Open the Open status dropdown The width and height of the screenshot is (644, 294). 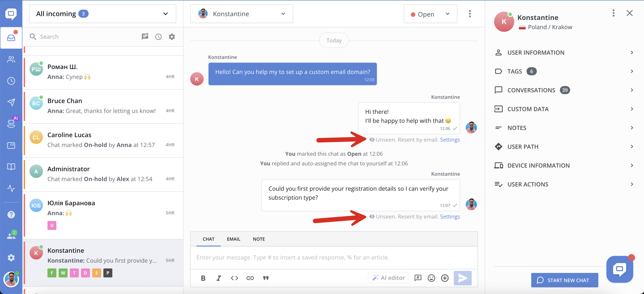[x=431, y=14]
